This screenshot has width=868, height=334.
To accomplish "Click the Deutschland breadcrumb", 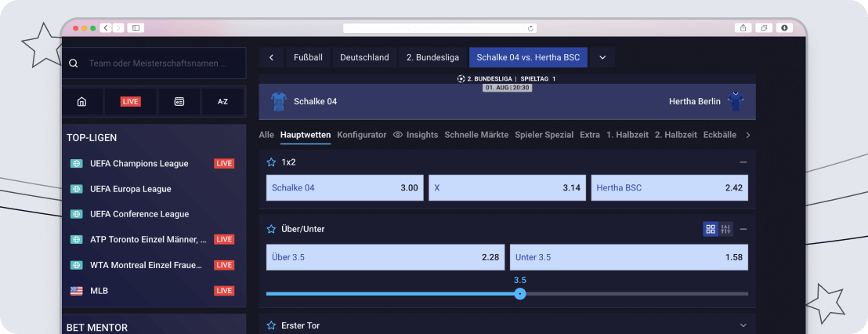I will [x=364, y=57].
